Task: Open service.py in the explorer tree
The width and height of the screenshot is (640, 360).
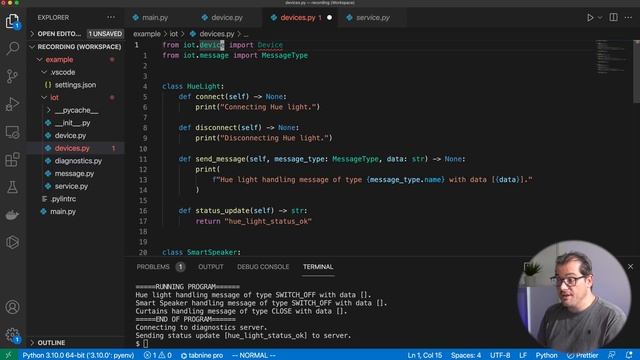Action: 76,186
